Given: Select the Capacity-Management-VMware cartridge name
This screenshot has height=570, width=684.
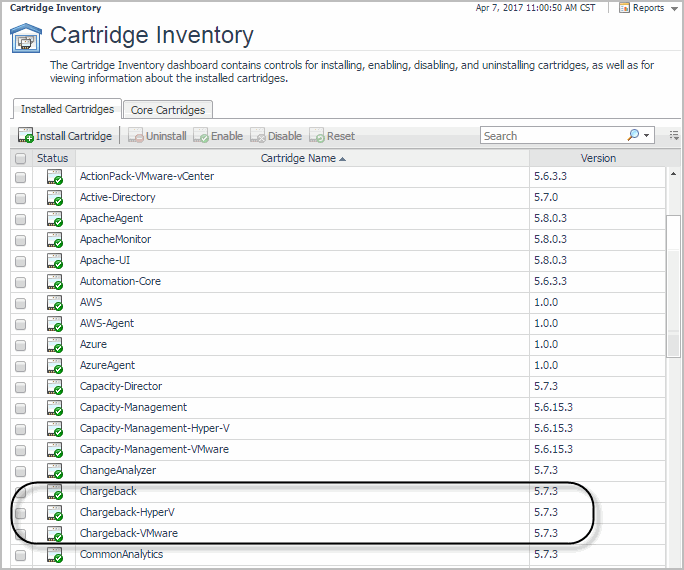Looking at the screenshot, I should 154,450.
